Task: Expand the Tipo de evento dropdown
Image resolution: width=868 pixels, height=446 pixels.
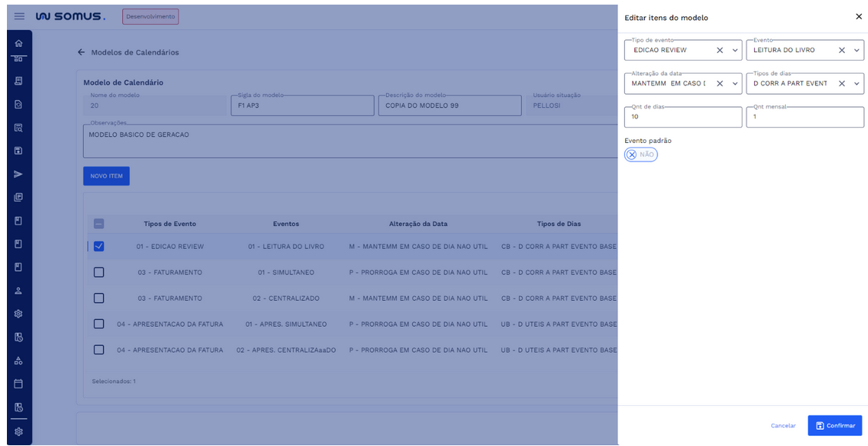Action: 735,50
